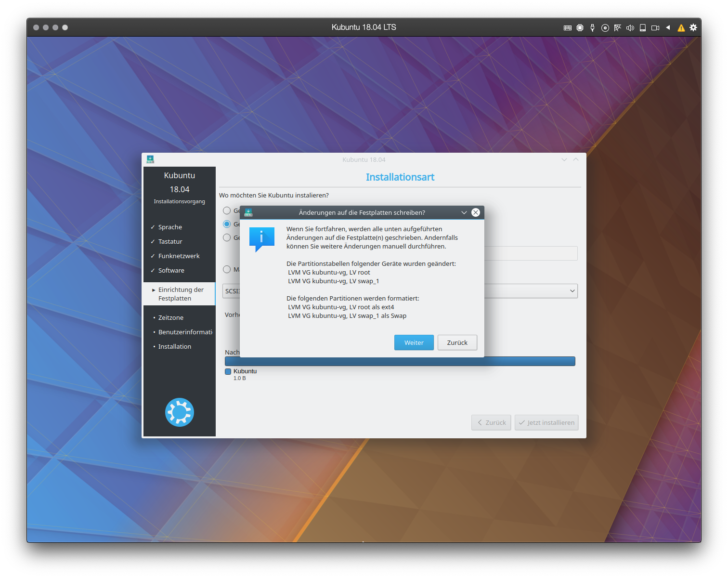
Task: Click 'LVM VG kubuntu-vg, LV root als ext4' line
Action: [x=341, y=307]
